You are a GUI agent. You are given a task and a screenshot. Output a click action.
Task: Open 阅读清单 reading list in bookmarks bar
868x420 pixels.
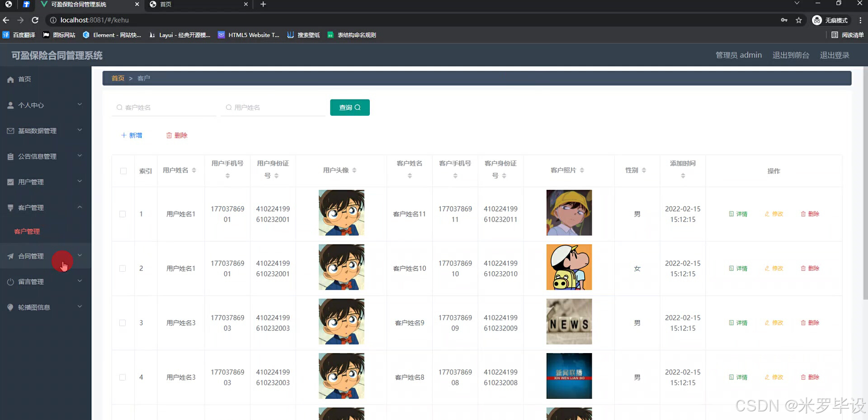pos(848,35)
